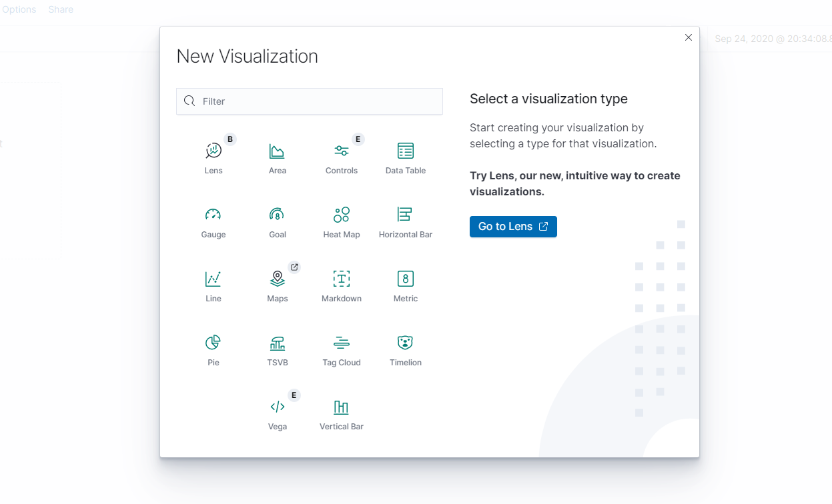Choose the Tag Cloud icon
832x504 pixels.
pyautogui.click(x=341, y=343)
